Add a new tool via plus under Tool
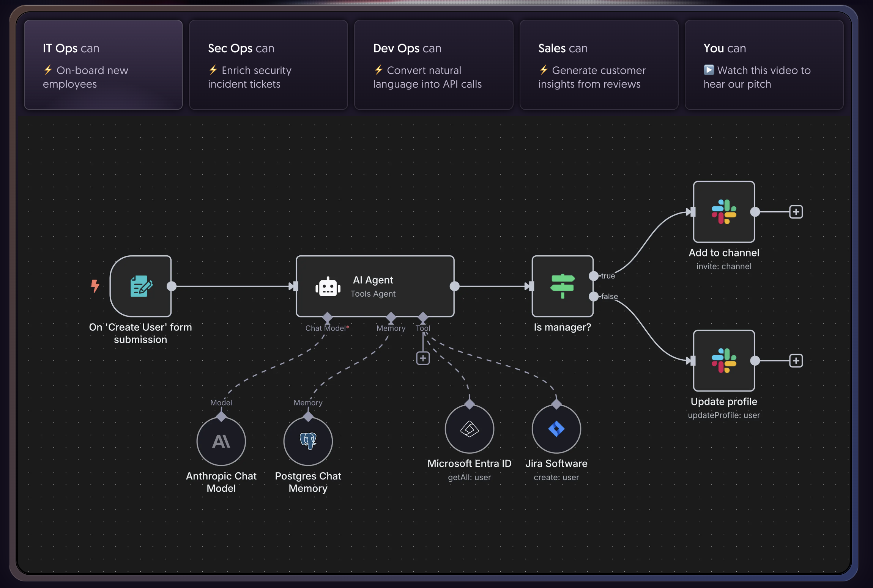The height and width of the screenshot is (588, 873). pos(423,358)
